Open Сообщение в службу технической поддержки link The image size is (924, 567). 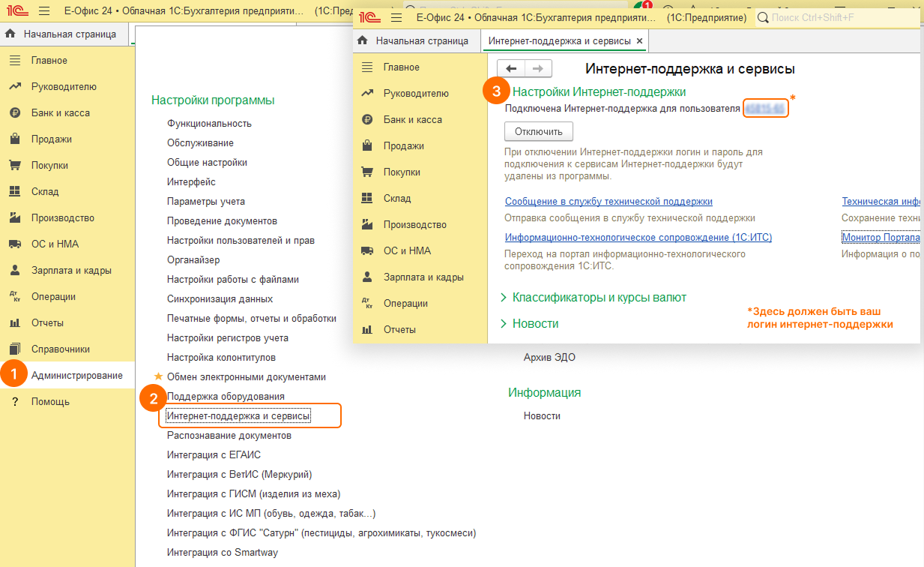(609, 202)
